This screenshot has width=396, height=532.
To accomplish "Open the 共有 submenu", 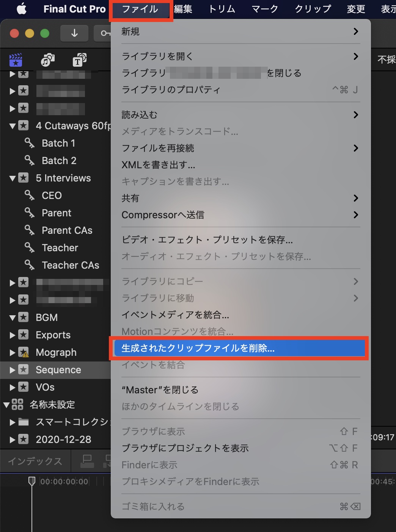I will click(240, 198).
